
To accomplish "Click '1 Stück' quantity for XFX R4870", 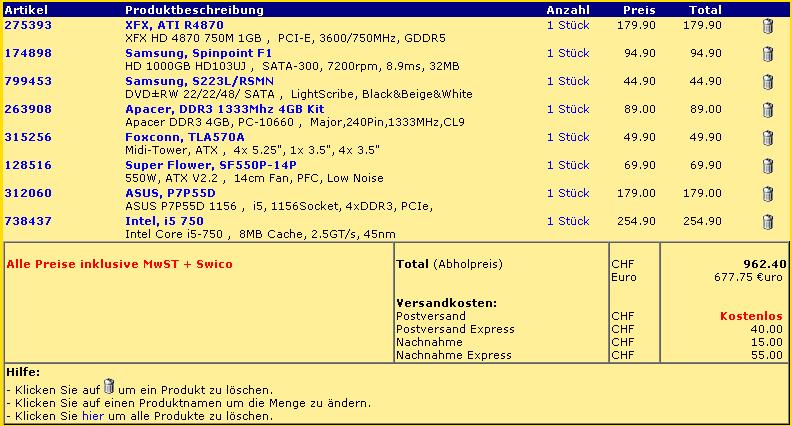I will pyautogui.click(x=568, y=25).
